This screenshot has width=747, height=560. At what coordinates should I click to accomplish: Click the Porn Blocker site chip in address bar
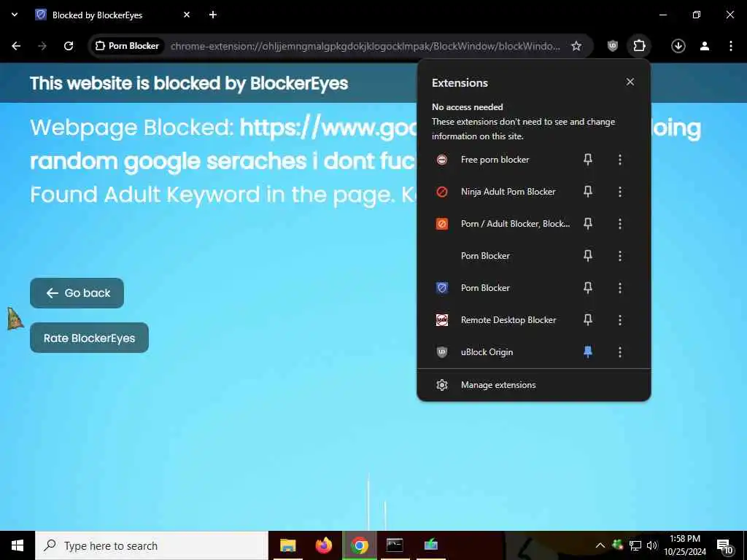[x=127, y=46]
